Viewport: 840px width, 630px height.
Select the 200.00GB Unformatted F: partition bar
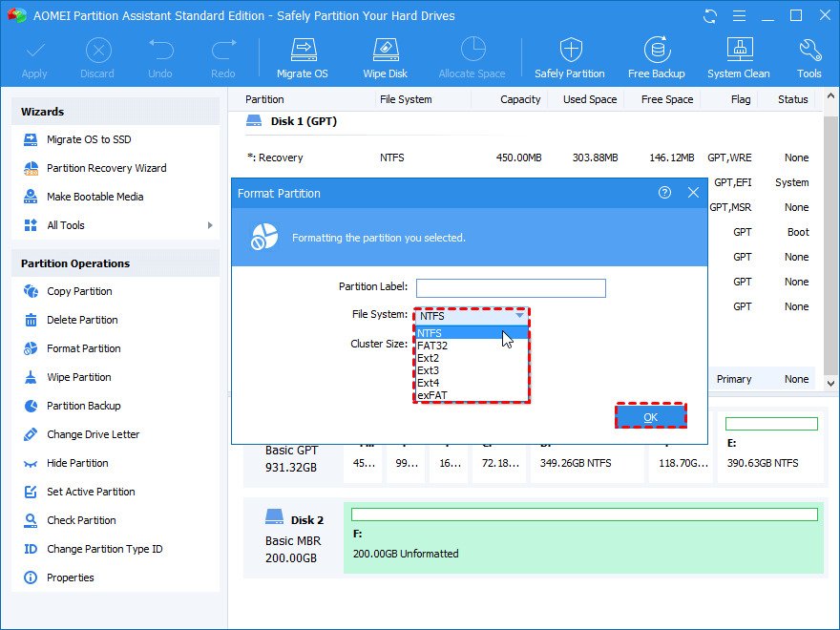coord(584,539)
